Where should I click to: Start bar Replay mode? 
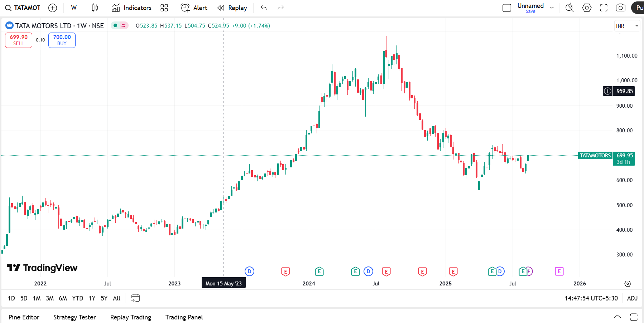pyautogui.click(x=232, y=8)
